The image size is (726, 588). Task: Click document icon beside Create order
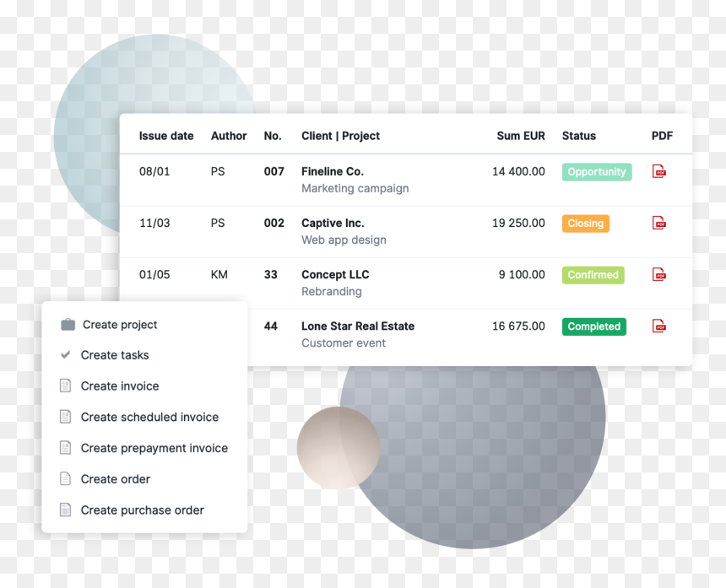point(65,479)
